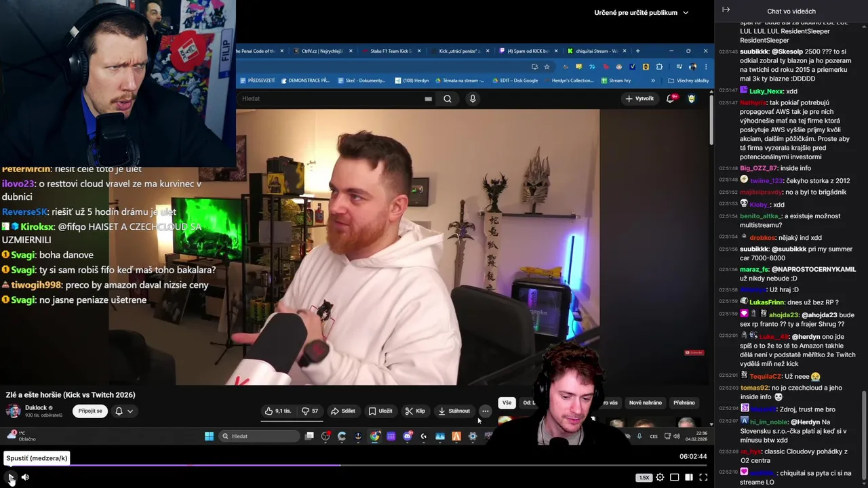This screenshot has height=488, width=868.
Task: Click the Sdílet share button
Action: pos(343,411)
